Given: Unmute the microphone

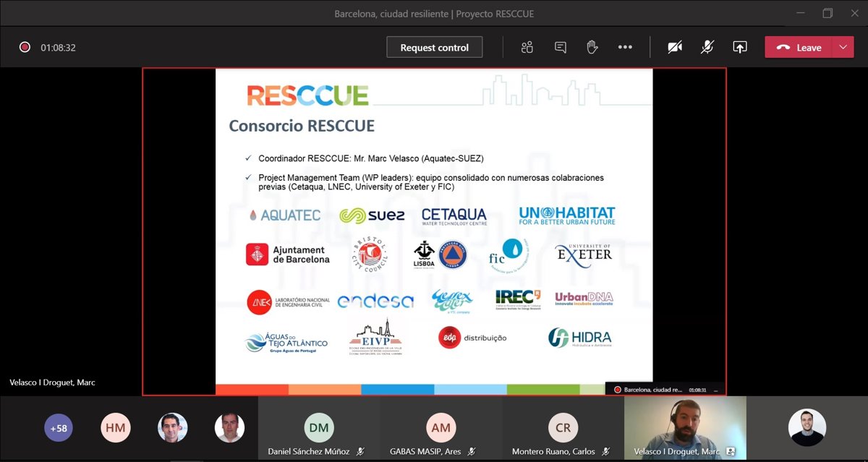Looking at the screenshot, I should click(707, 48).
